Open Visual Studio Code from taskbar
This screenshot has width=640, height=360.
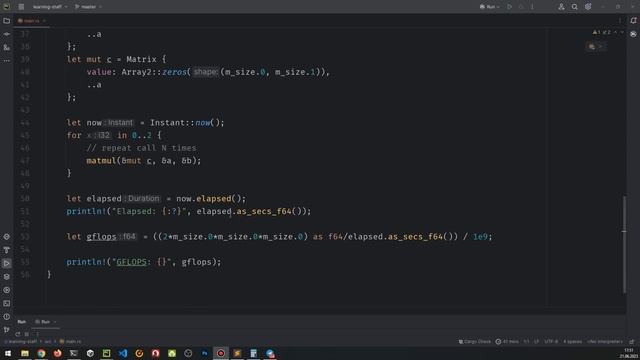123,353
